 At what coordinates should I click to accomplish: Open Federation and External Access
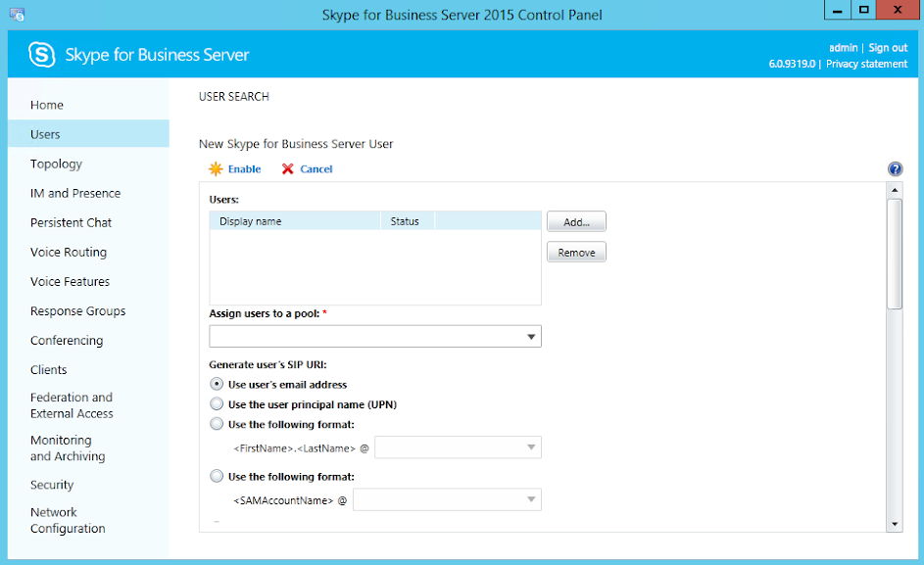[72, 405]
